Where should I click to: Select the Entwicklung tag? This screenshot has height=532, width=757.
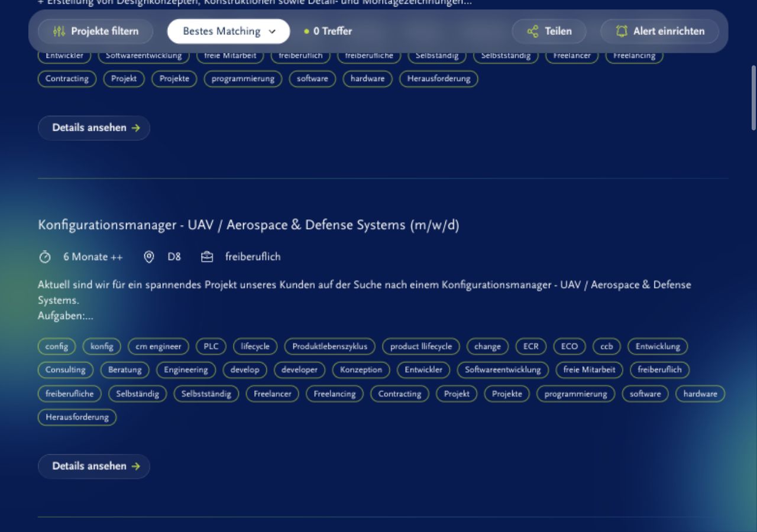click(x=658, y=346)
